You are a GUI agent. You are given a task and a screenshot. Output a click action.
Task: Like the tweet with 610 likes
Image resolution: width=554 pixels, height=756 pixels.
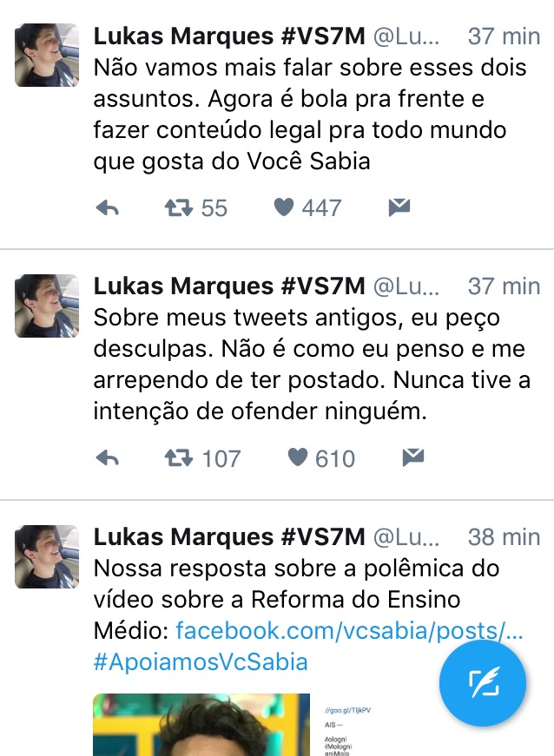click(298, 457)
